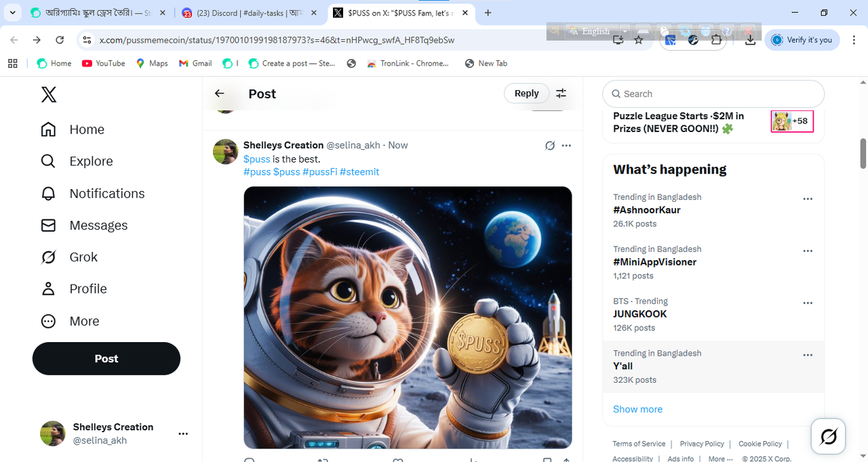
Task: Click the X search input field
Action: coord(713,94)
